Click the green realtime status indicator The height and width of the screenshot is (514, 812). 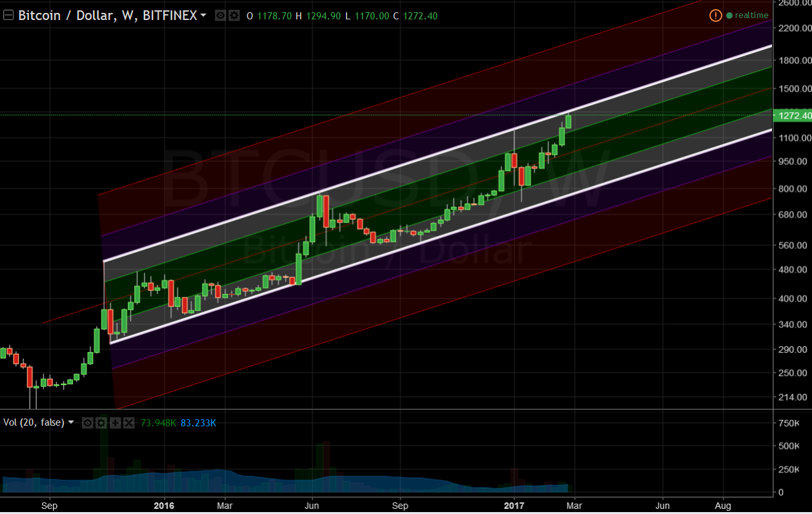point(729,15)
